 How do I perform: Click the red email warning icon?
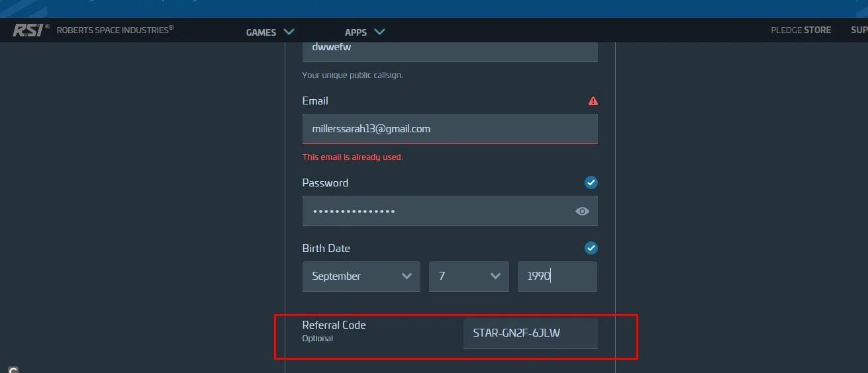coord(593,101)
